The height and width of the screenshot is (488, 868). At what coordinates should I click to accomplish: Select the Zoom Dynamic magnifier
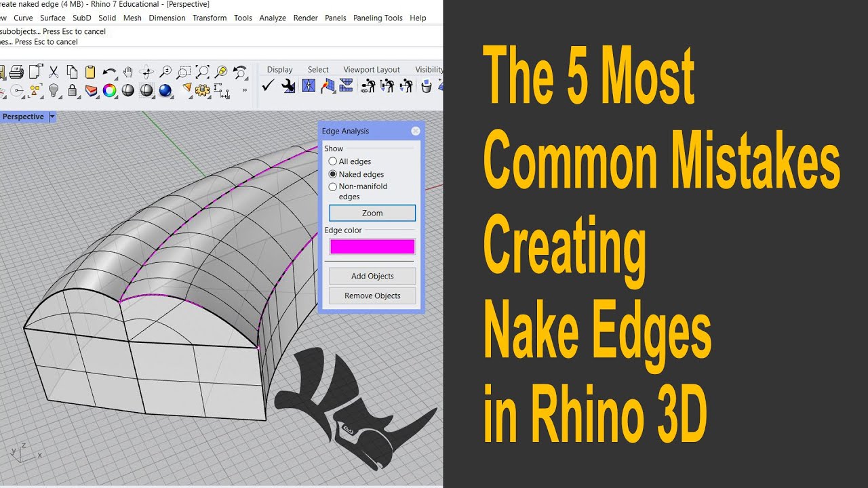click(165, 71)
